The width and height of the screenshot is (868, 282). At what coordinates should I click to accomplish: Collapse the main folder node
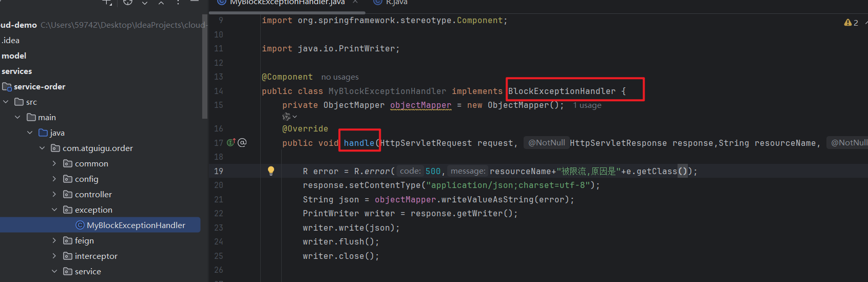pyautogui.click(x=18, y=117)
